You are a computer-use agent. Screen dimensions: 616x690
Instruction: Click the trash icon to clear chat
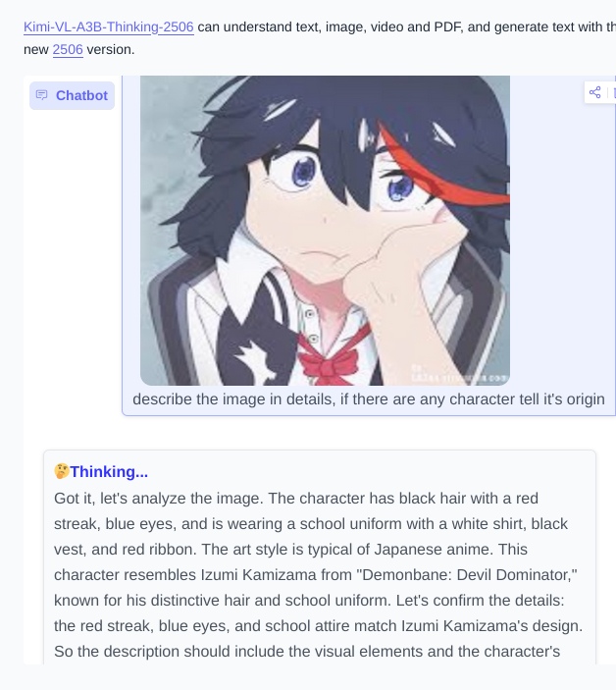[x=614, y=92]
